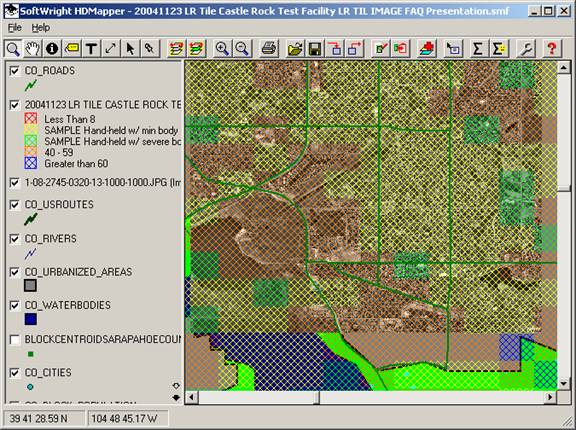Image resolution: width=576 pixels, height=430 pixels.
Task: Click green SAMPLE Hand-held severe swatch
Action: click(31, 141)
